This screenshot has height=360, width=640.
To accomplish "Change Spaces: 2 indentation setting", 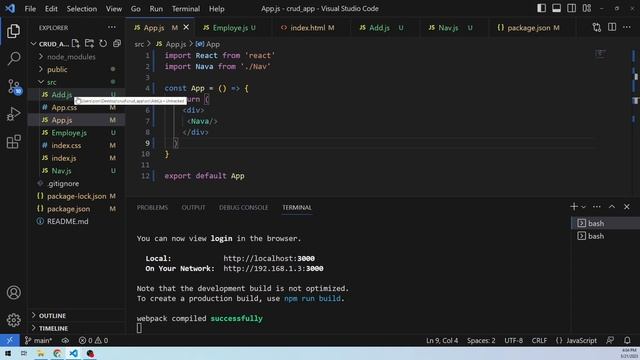I will pos(481,340).
